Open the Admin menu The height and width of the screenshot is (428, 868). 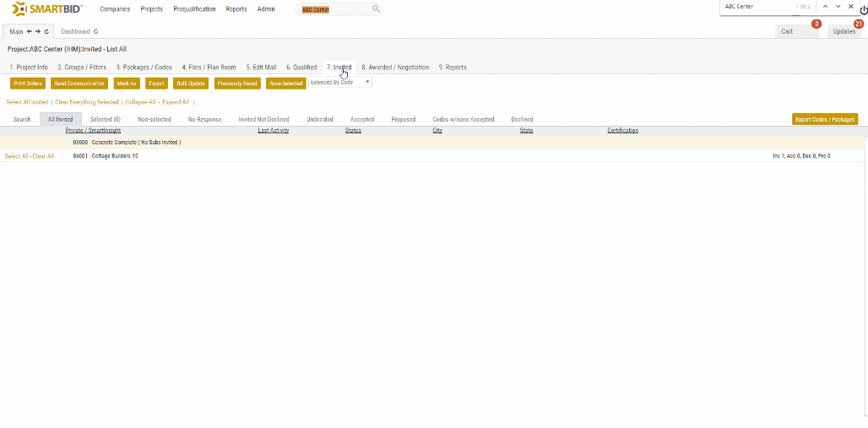pos(266,8)
